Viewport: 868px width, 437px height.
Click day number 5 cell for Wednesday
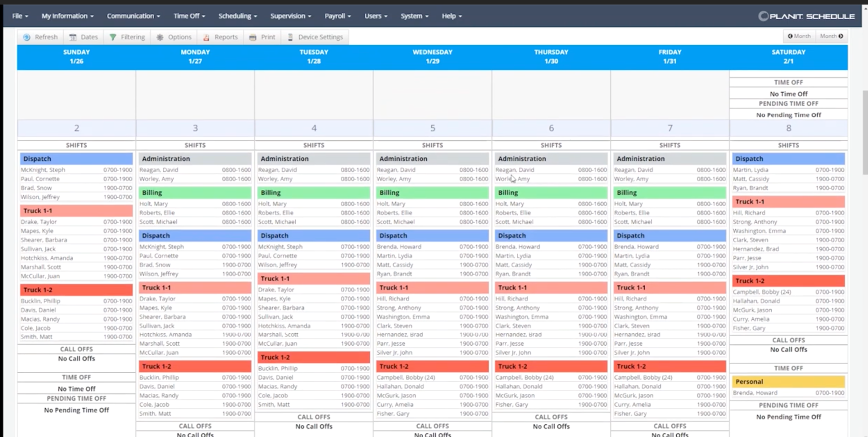(432, 128)
